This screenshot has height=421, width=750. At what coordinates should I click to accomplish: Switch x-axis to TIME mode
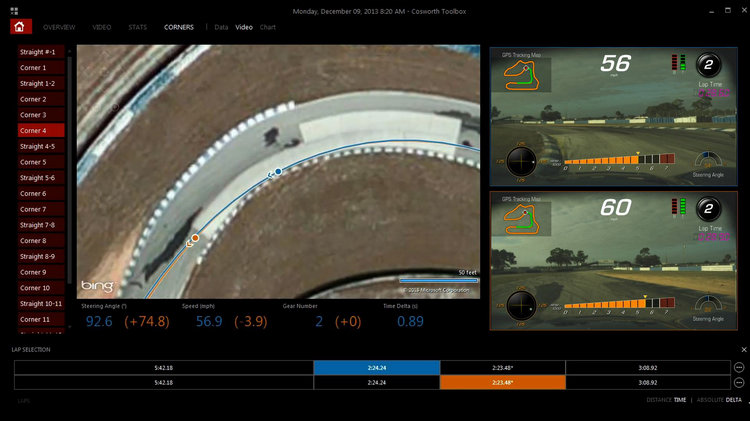pyautogui.click(x=679, y=399)
